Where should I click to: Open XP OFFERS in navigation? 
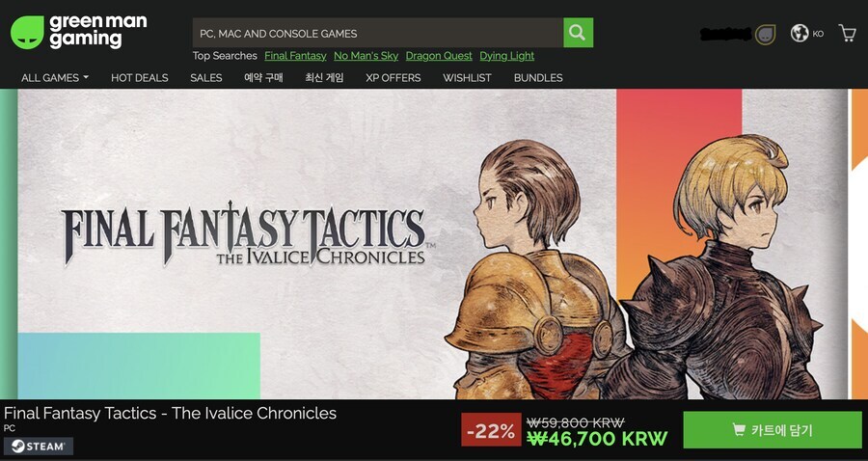point(393,78)
